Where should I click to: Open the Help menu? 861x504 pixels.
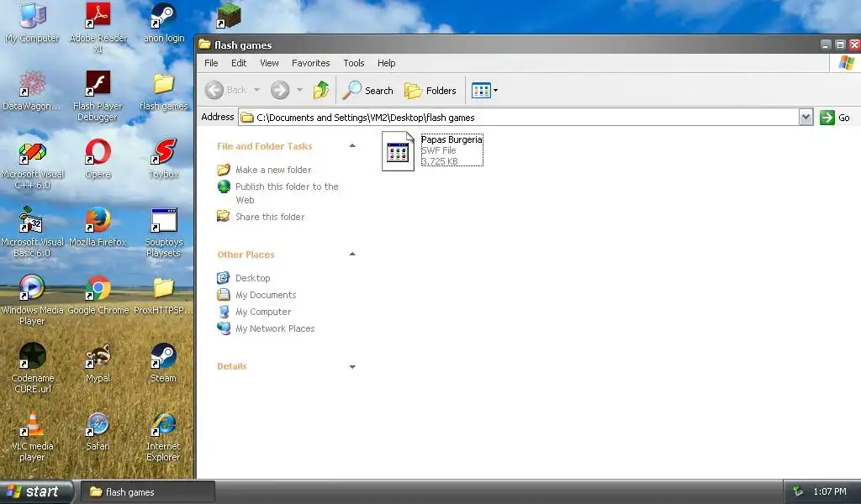386,63
